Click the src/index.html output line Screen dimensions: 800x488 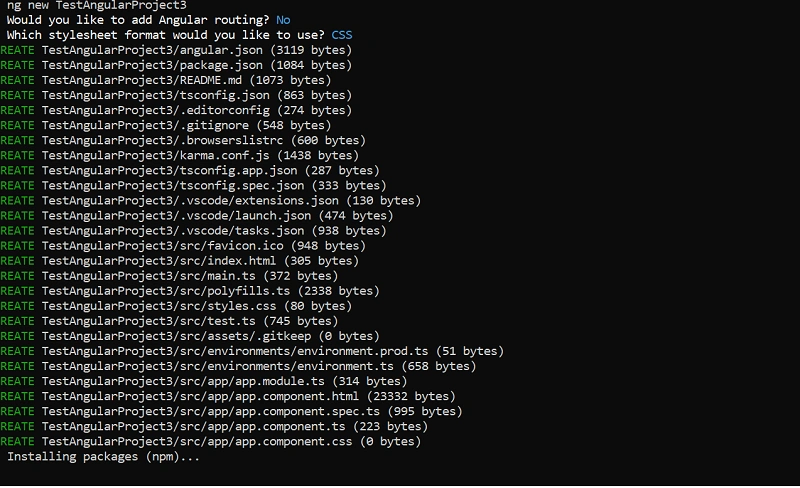[180, 261]
